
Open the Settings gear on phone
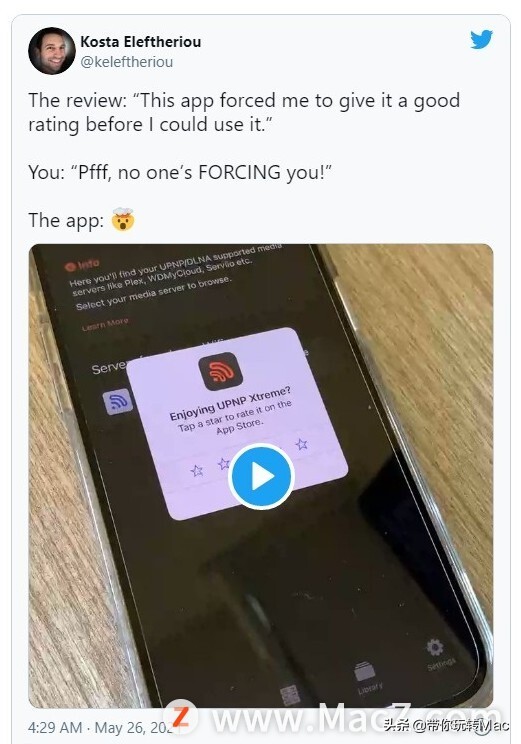435,647
